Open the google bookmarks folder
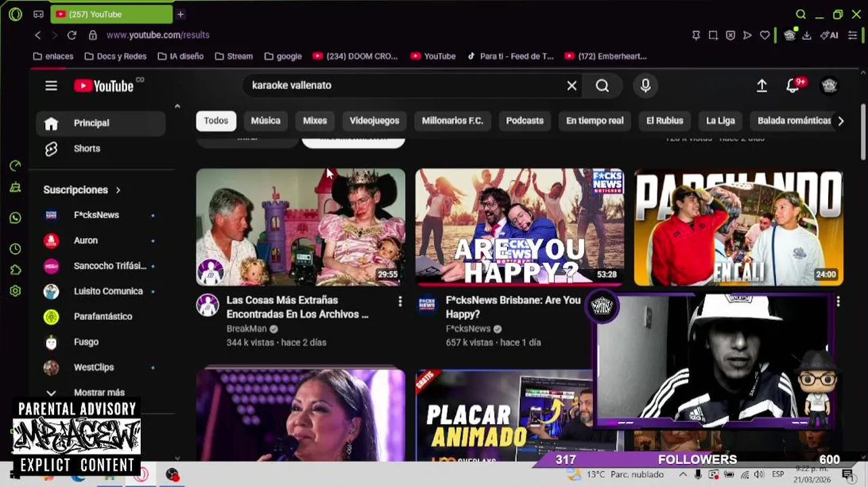This screenshot has width=868, height=487. tap(283, 56)
